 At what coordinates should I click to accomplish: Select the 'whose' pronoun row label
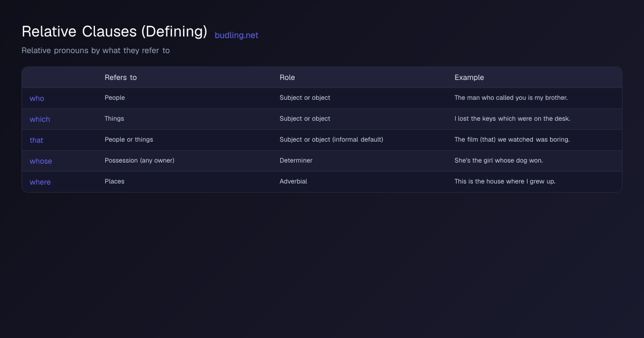pos(41,161)
